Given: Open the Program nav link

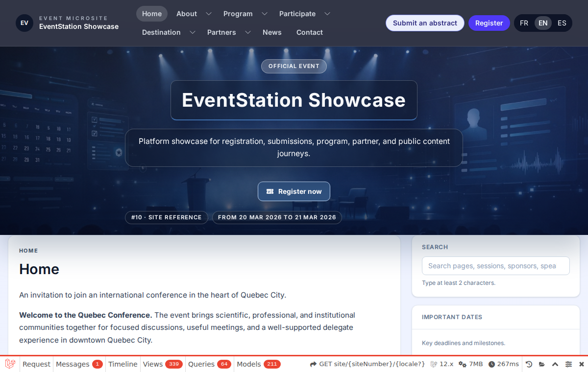Looking at the screenshot, I should tap(238, 14).
